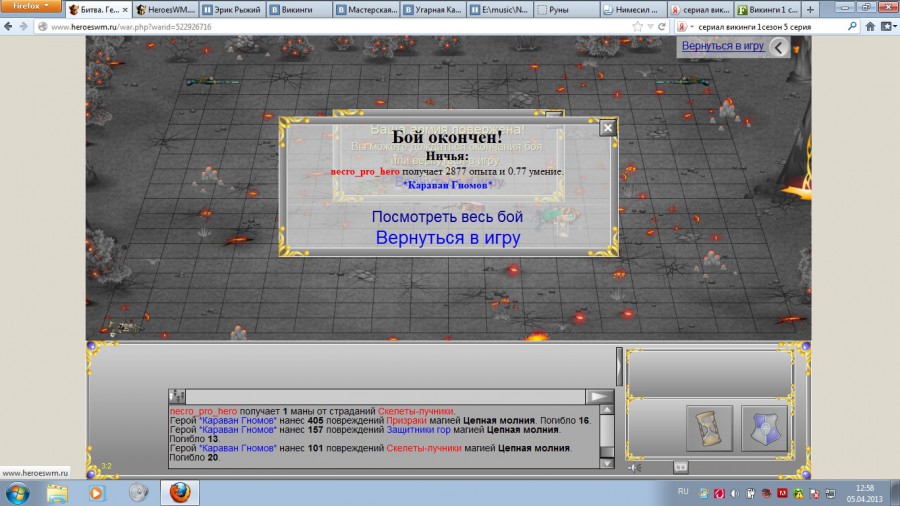Go to browser home page
Viewport: 900px width, 506px height.
[870, 26]
